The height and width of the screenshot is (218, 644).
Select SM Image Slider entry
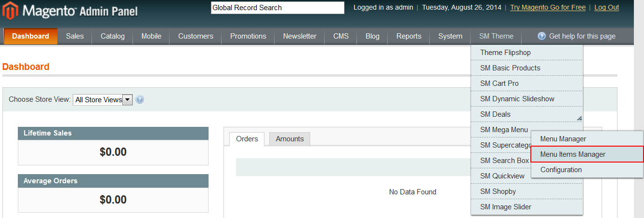point(527,207)
